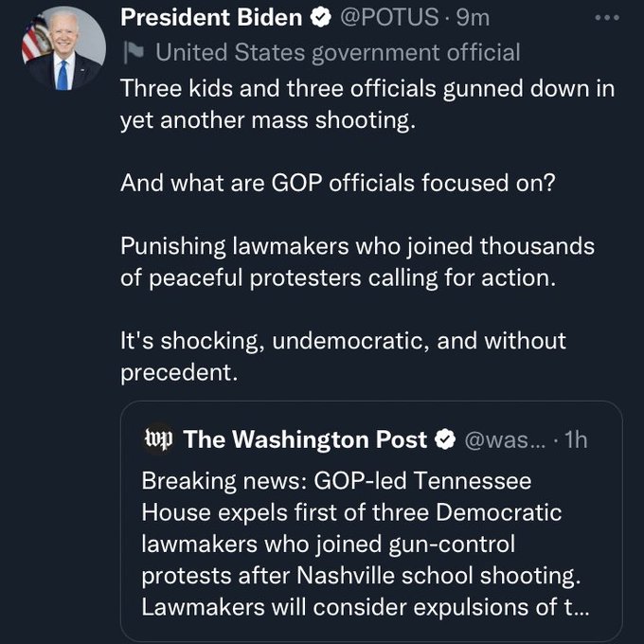Click the 'GOP-led Tennessee House expels' line

336,481
